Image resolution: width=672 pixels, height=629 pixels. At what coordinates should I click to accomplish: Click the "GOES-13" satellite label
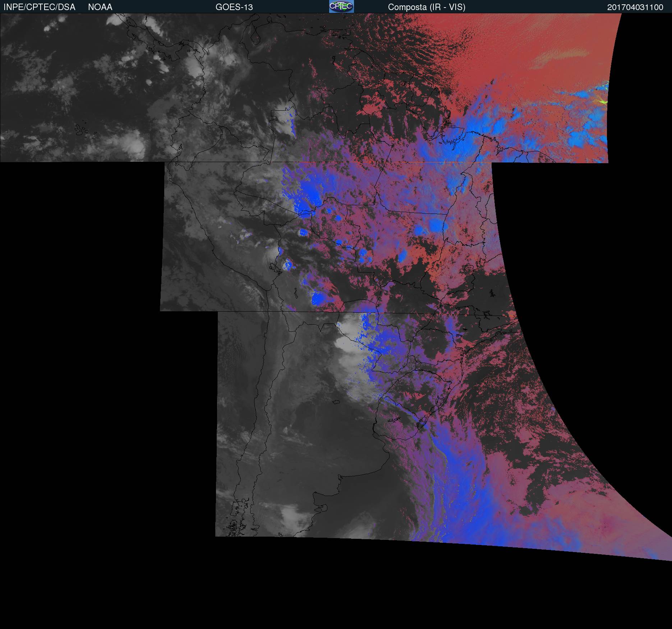[x=234, y=7]
